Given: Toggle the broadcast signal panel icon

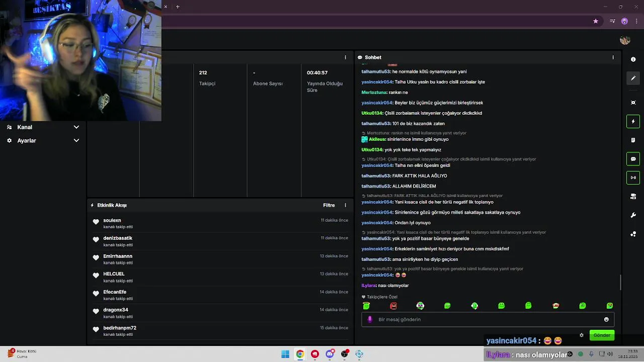Looking at the screenshot, I should click(x=633, y=177).
